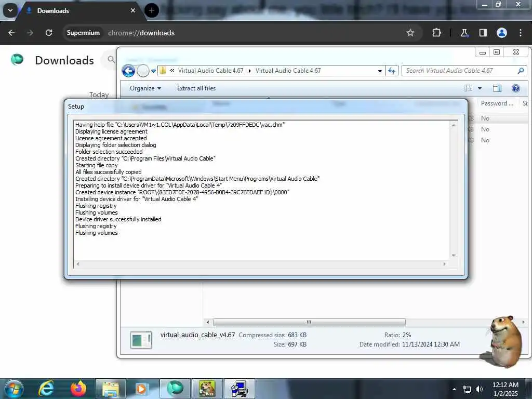Change the Explorer view icon
Image resolution: width=532 pixels, height=399 pixels.
point(469,88)
